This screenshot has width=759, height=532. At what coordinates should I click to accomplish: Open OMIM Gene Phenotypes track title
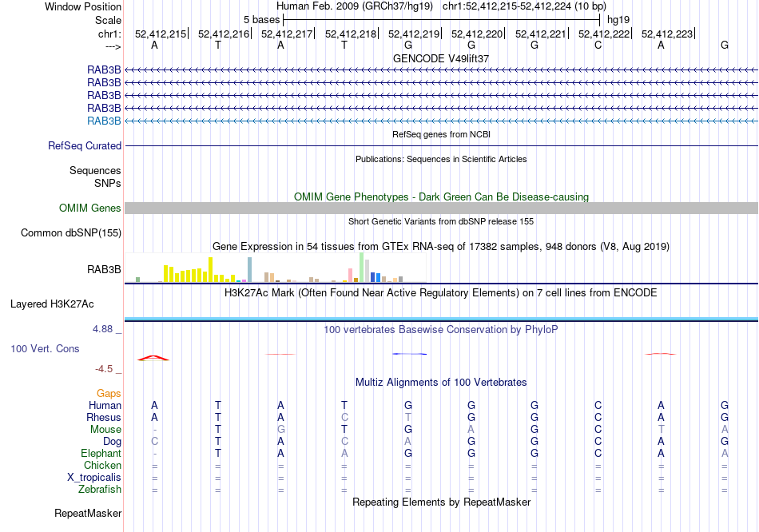coord(441,197)
